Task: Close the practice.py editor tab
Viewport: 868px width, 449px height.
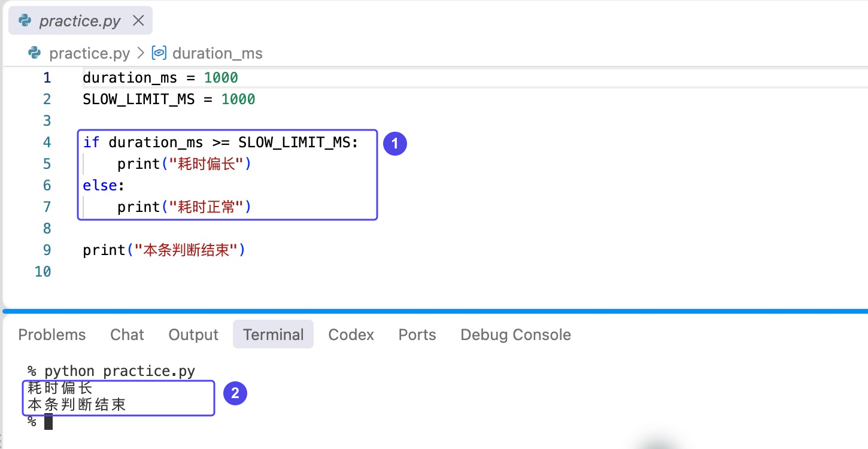Action: click(138, 21)
